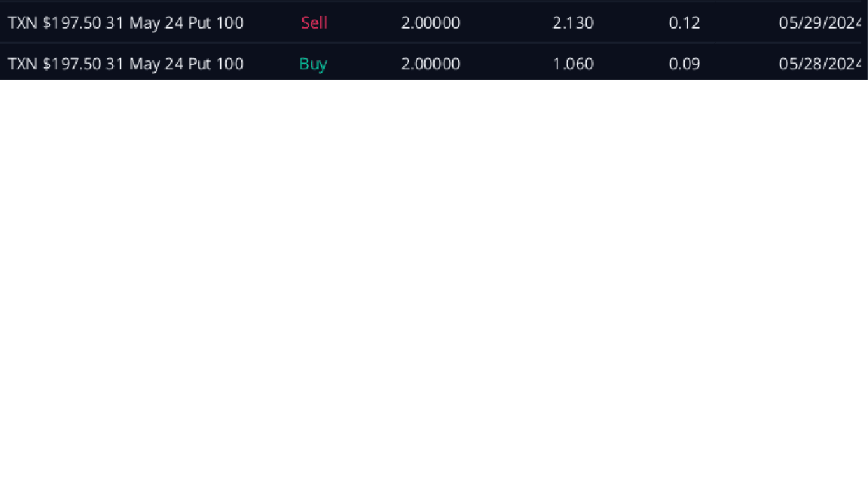Click the red Sell side label

(x=314, y=23)
